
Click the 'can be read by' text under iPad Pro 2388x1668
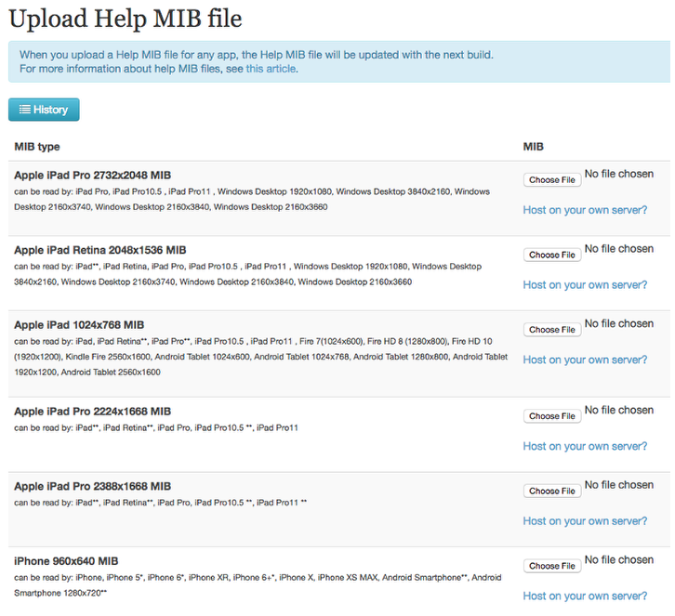coord(160,503)
